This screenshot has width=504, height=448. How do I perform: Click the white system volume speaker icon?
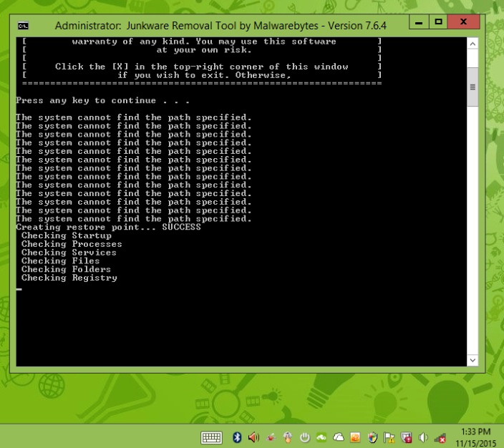pos(423,437)
